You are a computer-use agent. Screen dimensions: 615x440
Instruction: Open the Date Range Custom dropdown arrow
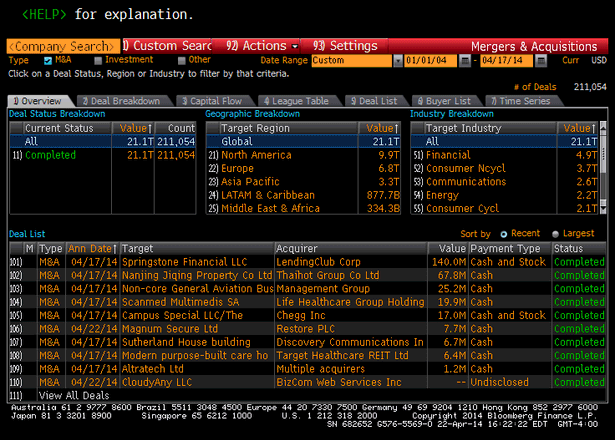click(398, 60)
